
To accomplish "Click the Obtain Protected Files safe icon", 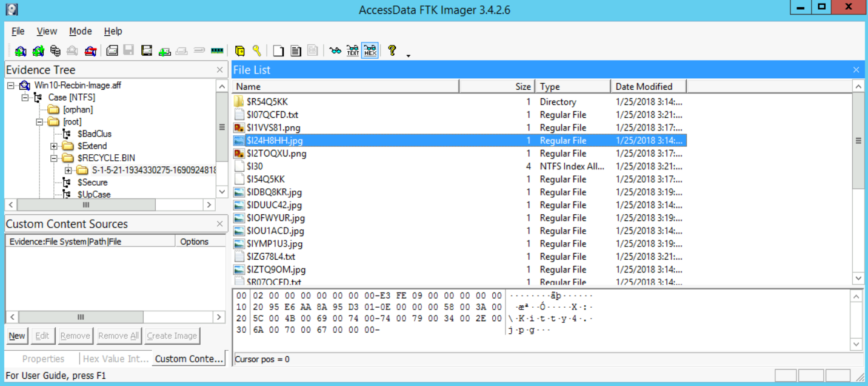I will point(240,51).
